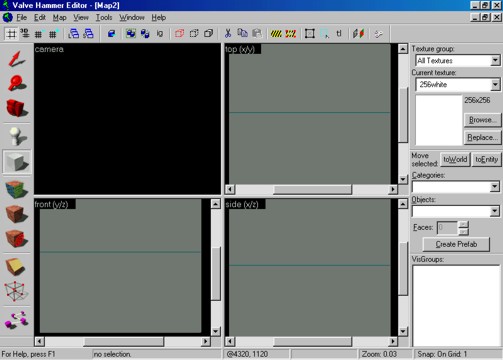Click the hide unselected objects icon
The height and width of the screenshot is (360, 503).
pos(194,34)
